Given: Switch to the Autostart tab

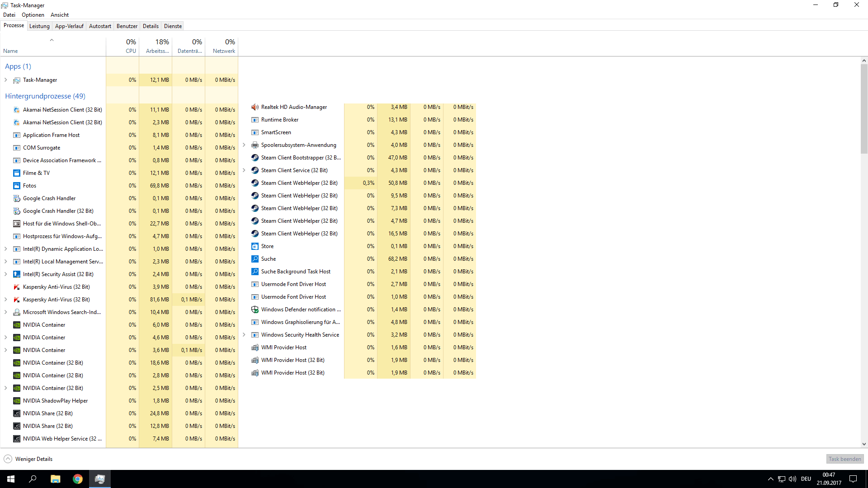Looking at the screenshot, I should coord(100,26).
